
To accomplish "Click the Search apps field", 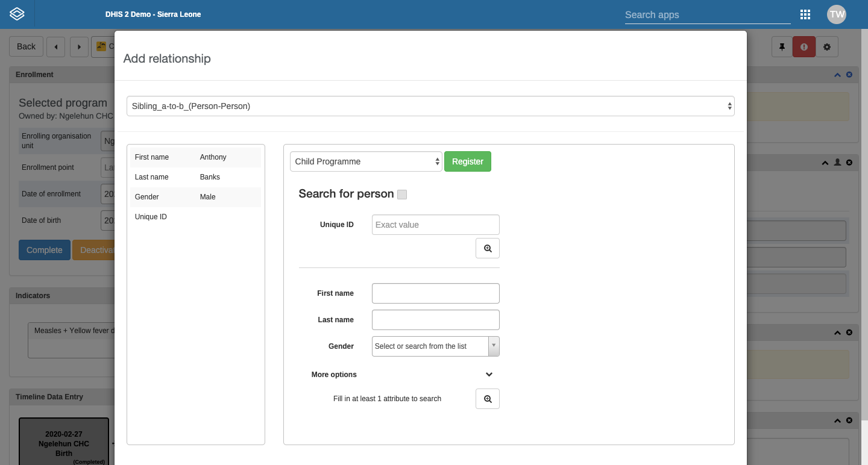I will [708, 15].
